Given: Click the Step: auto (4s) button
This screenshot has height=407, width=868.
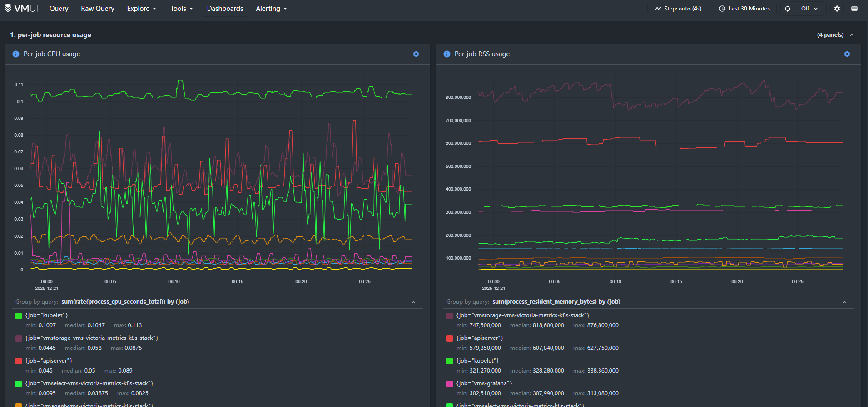Looking at the screenshot, I should coord(677,9).
